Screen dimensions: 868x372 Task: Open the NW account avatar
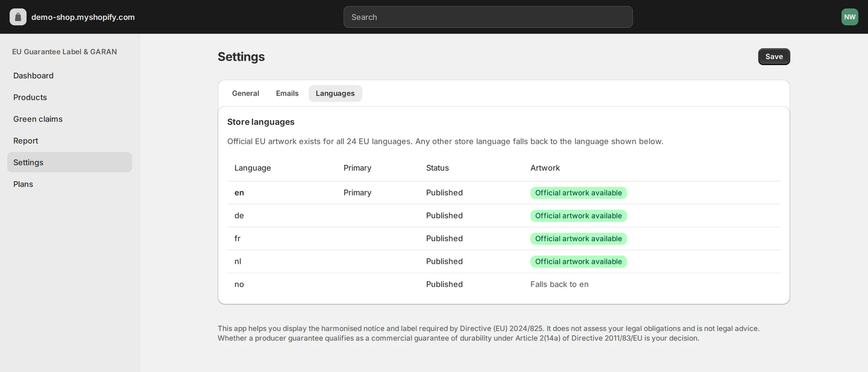849,17
